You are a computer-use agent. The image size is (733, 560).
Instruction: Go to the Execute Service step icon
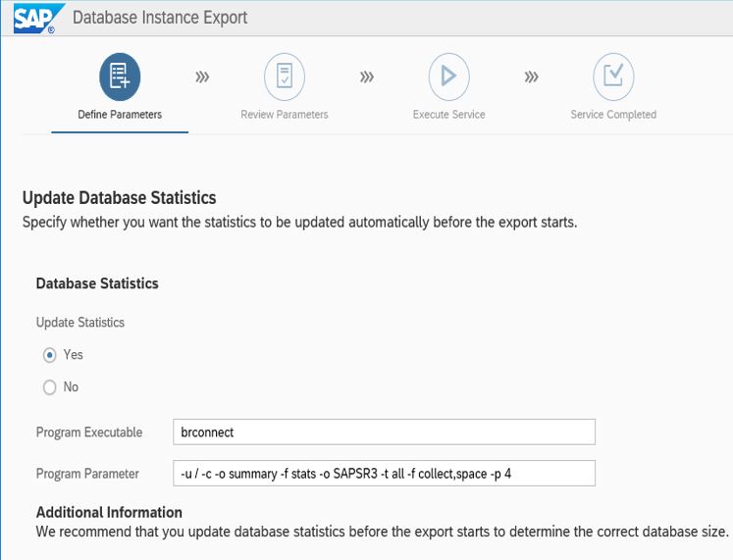click(x=448, y=76)
